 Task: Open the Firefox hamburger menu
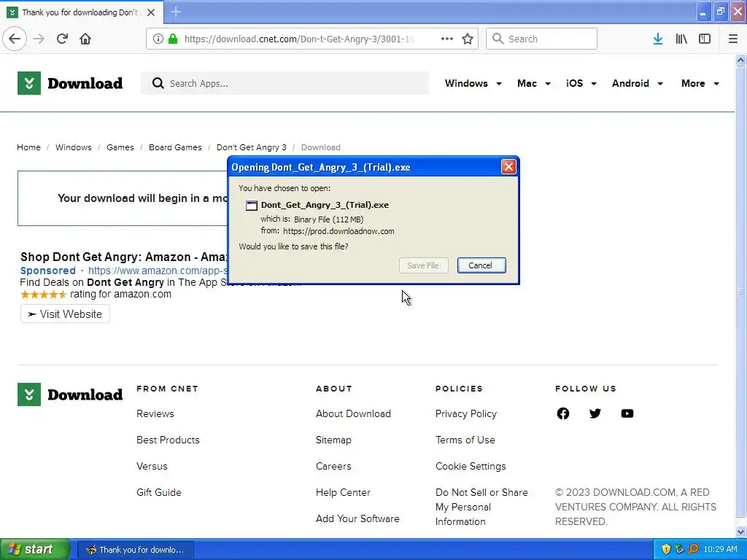733,39
